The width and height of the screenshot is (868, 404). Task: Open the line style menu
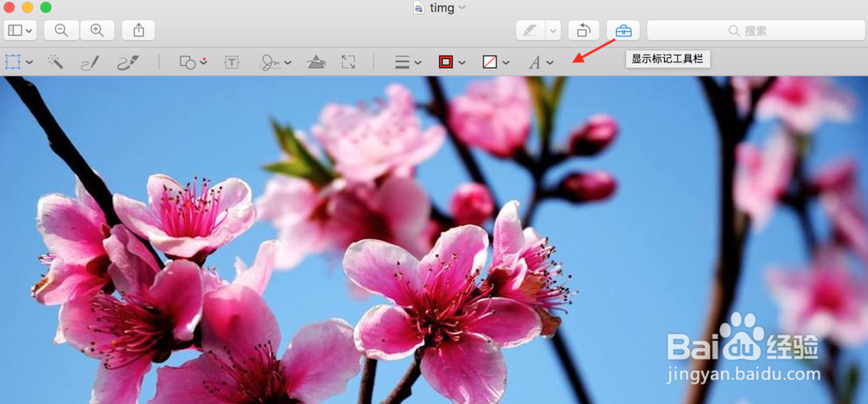click(402, 62)
